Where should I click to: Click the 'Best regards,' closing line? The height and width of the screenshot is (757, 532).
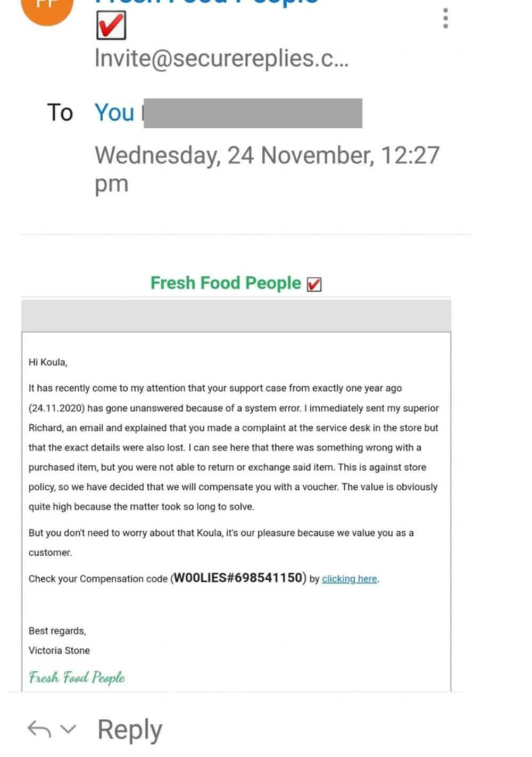pos(57,631)
